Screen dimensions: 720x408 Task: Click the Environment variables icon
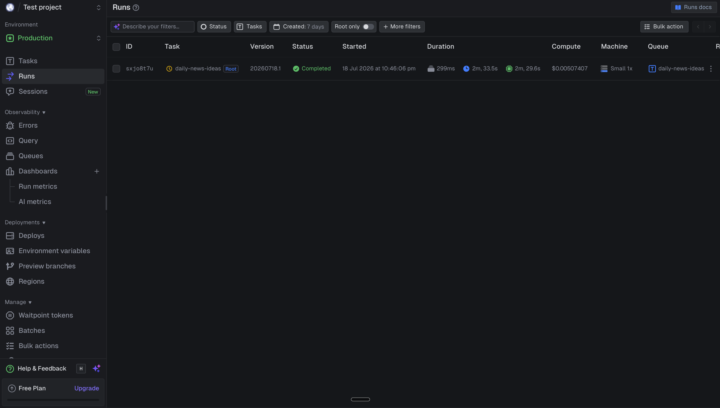coord(10,251)
